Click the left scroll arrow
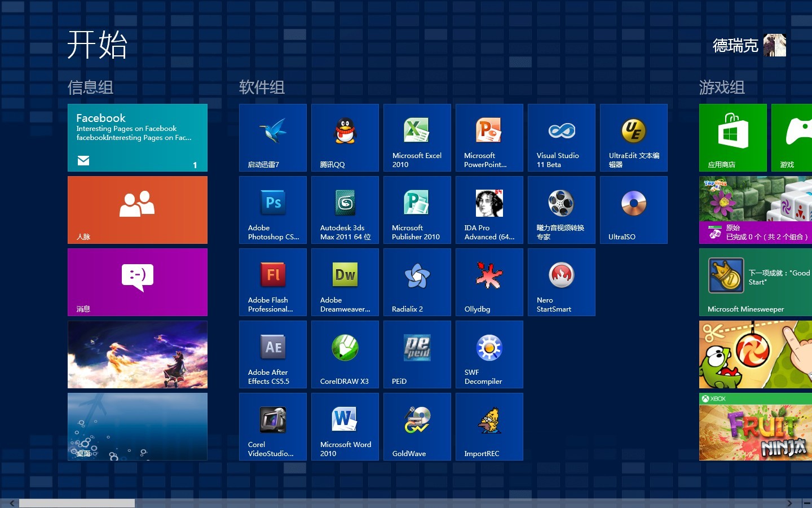 tap(12, 503)
